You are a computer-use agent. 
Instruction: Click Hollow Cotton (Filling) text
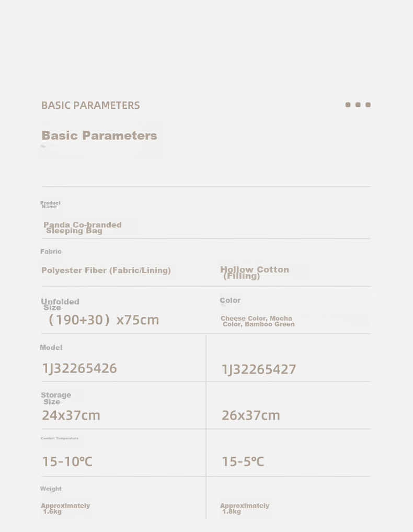coord(255,273)
